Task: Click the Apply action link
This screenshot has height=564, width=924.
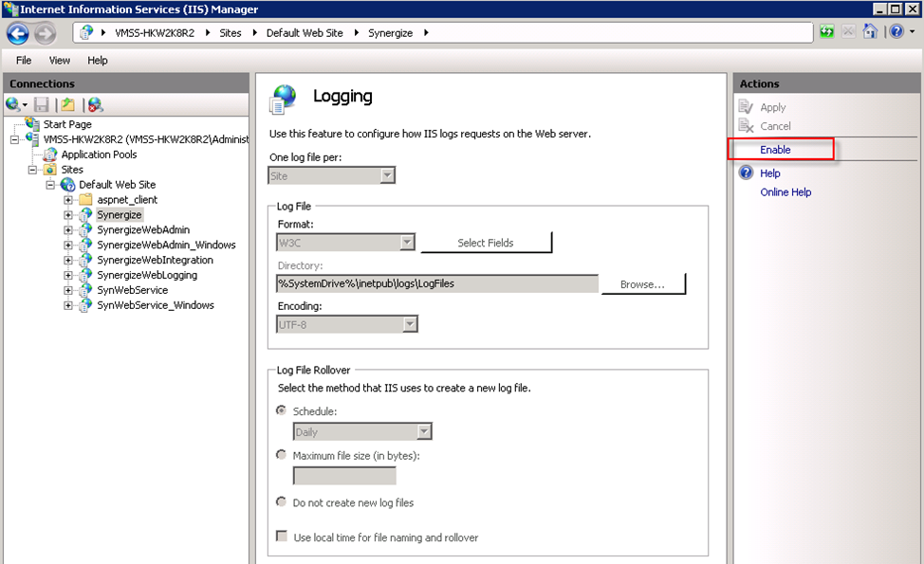Action: [x=772, y=107]
